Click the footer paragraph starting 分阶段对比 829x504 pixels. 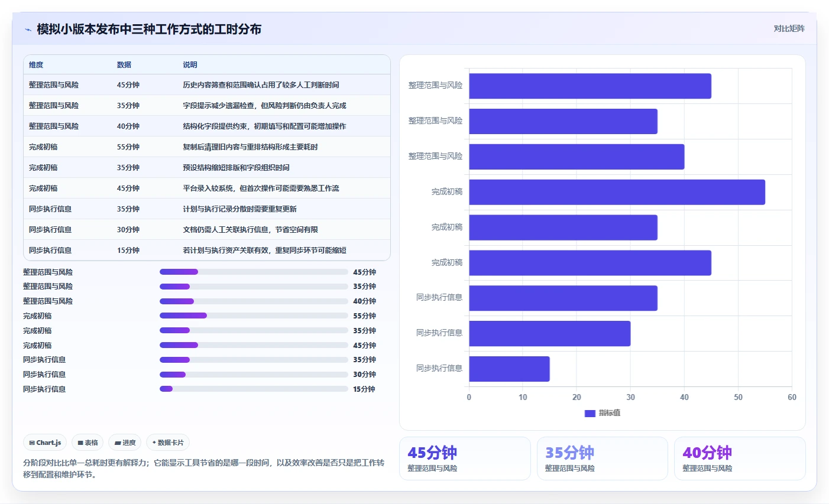(204, 469)
